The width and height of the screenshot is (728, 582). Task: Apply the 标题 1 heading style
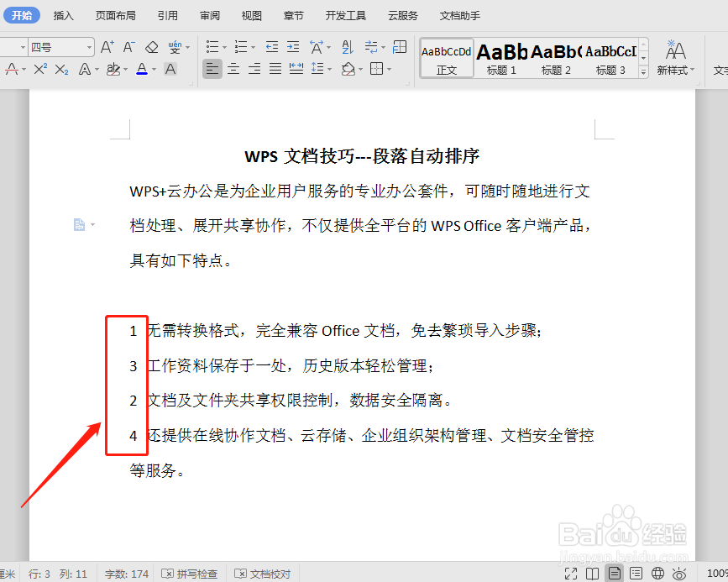(501, 58)
